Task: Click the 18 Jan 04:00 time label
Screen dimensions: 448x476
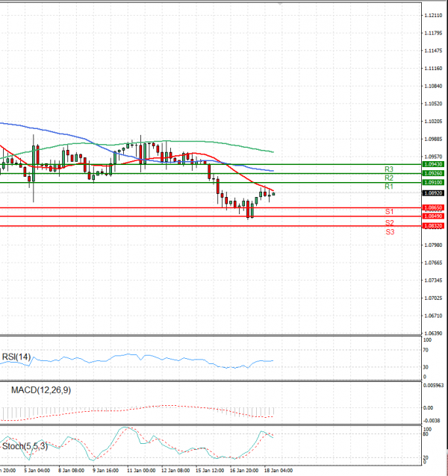Action: 279,471
